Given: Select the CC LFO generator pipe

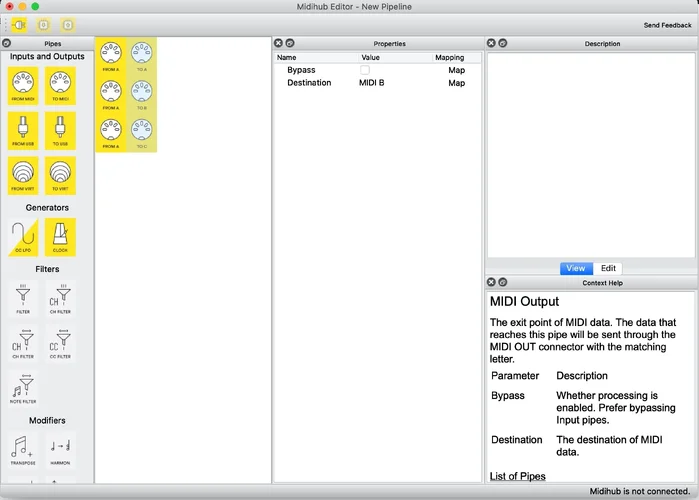Looking at the screenshot, I should pyautogui.click(x=23, y=237).
